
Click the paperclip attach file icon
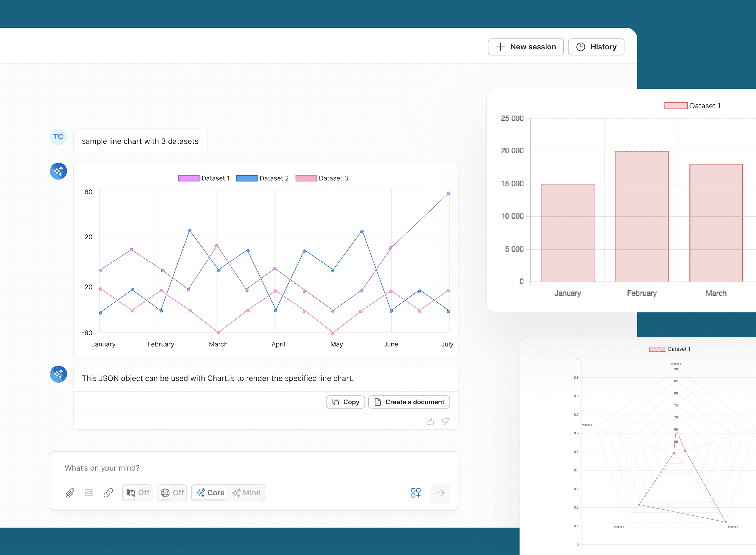click(x=70, y=493)
